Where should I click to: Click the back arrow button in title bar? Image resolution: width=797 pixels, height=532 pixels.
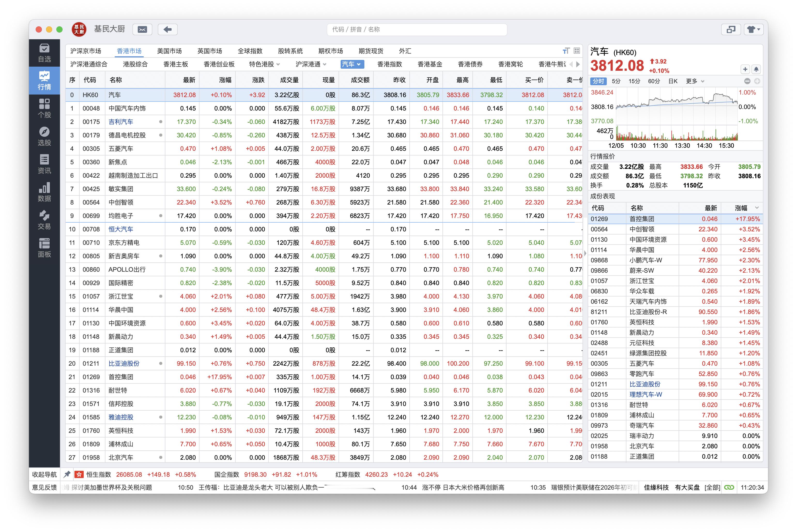pos(167,29)
